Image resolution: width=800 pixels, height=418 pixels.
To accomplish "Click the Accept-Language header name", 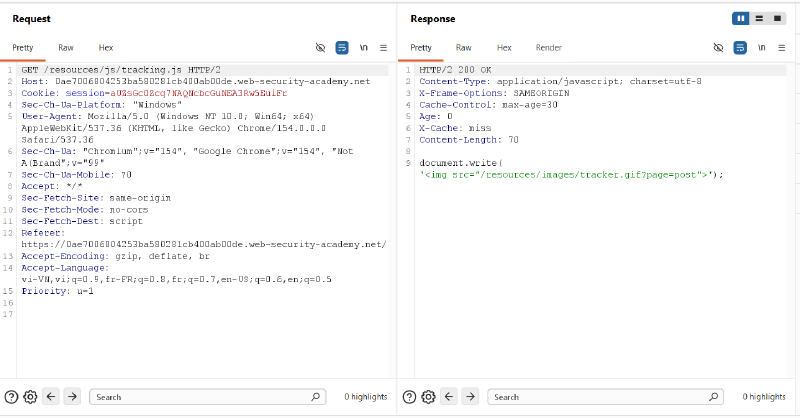I will 65,268.
